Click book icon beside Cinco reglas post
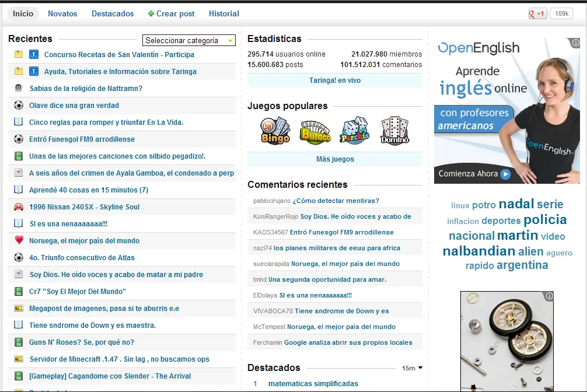The image size is (587, 392). (18, 122)
